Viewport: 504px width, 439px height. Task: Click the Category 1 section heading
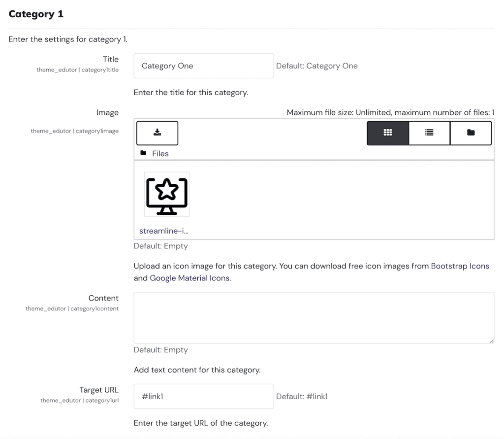click(x=36, y=14)
